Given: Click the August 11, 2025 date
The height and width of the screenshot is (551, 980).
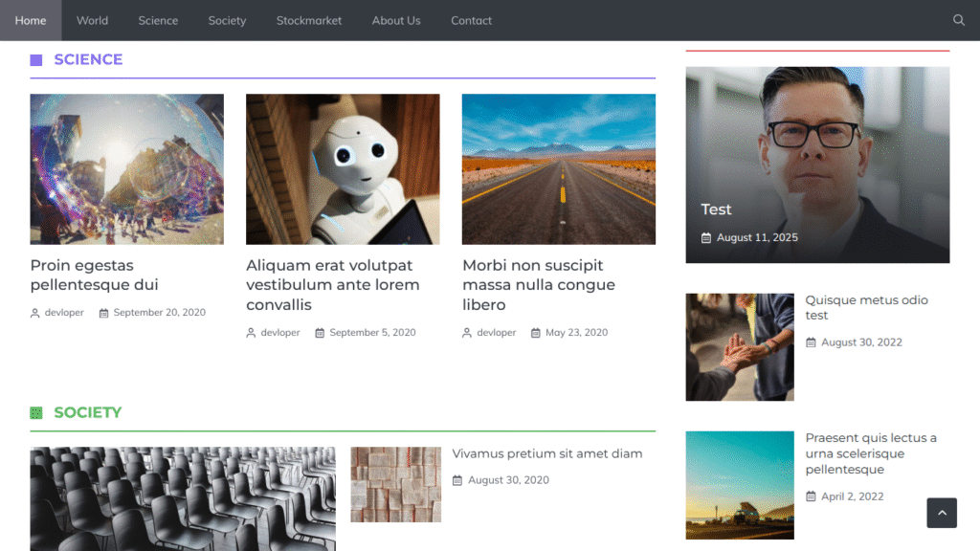Looking at the screenshot, I should [757, 237].
